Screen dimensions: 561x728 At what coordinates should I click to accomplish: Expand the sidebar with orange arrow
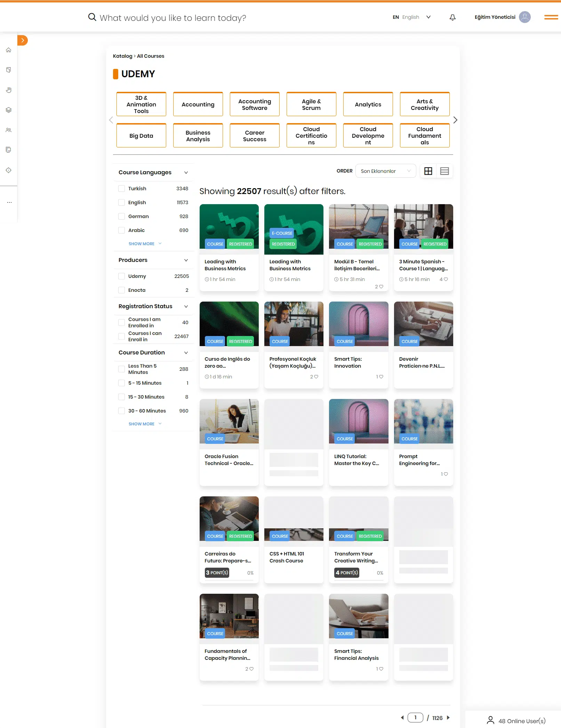(x=23, y=40)
